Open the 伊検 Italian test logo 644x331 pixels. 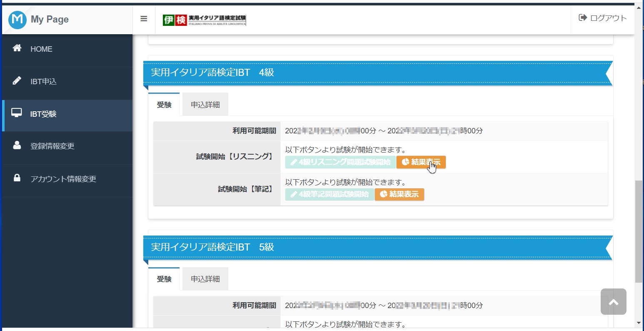tap(205, 20)
